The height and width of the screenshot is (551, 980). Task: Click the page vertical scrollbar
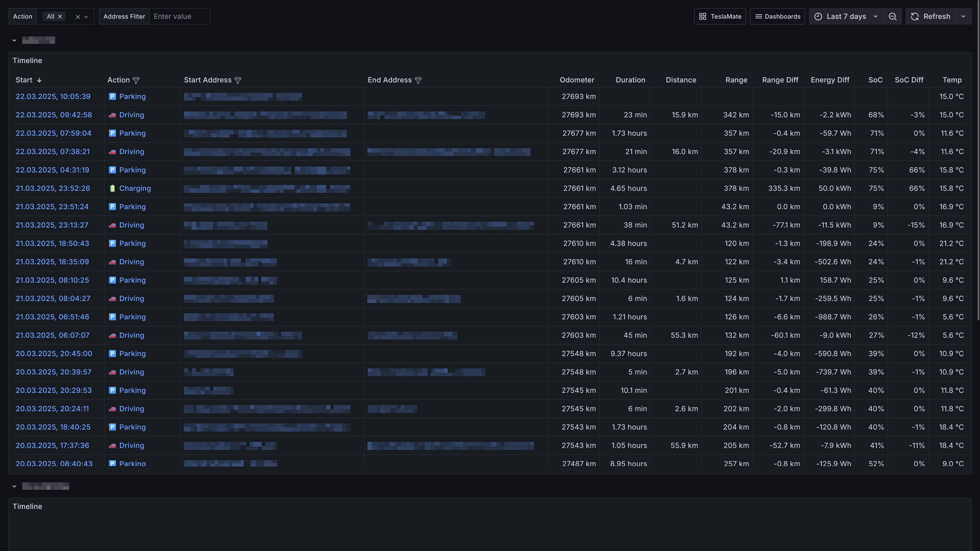[x=978, y=160]
